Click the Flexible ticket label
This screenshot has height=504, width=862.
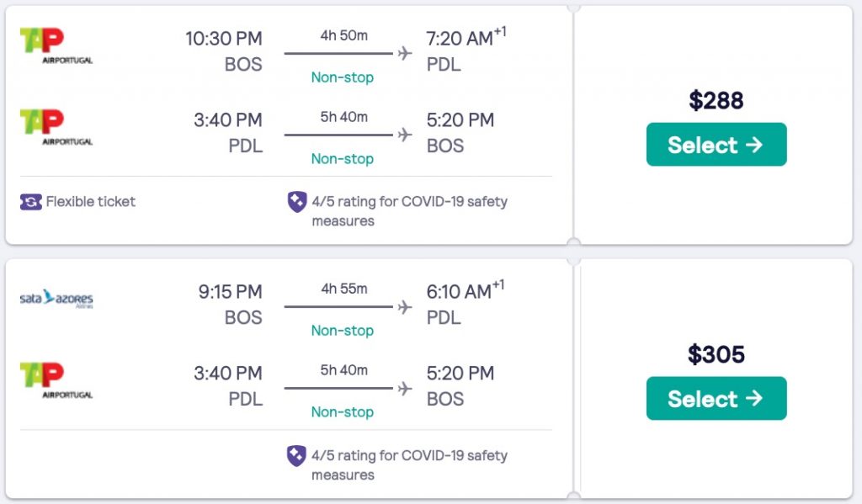tap(90, 202)
